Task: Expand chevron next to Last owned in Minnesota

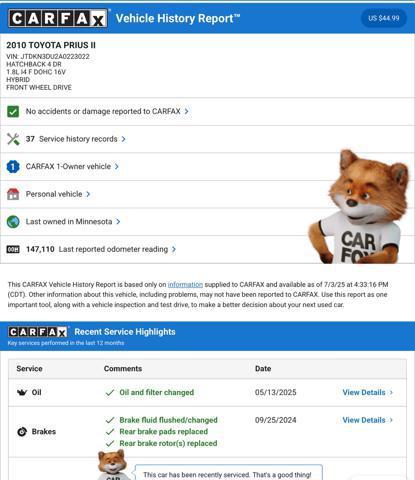Action: [x=118, y=222]
